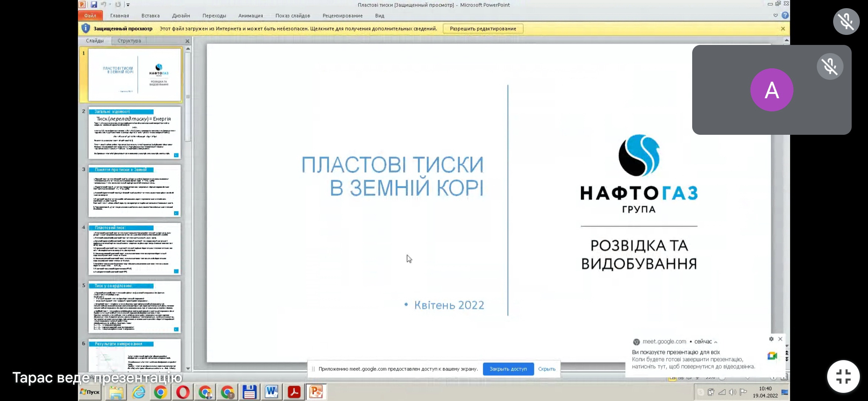Open the Анимация ribbon tab
The height and width of the screenshot is (401, 868).
(250, 16)
